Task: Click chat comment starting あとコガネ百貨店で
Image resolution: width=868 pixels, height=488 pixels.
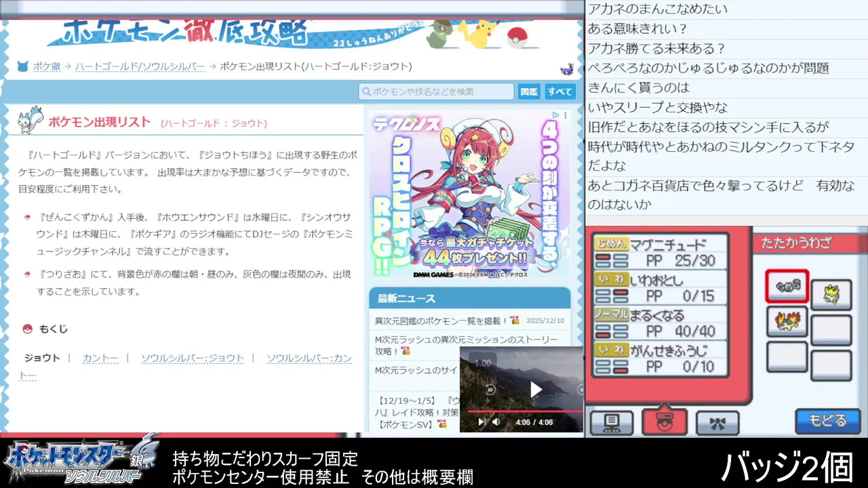Action: pos(721,195)
